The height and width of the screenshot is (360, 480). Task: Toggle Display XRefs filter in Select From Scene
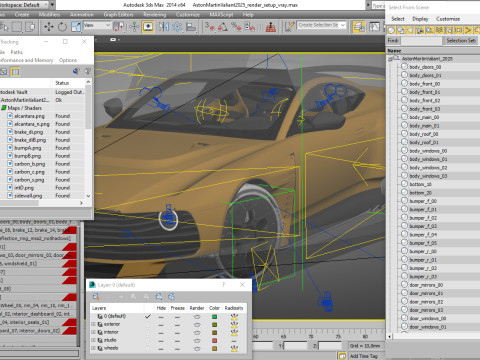pyautogui.click(x=459, y=31)
